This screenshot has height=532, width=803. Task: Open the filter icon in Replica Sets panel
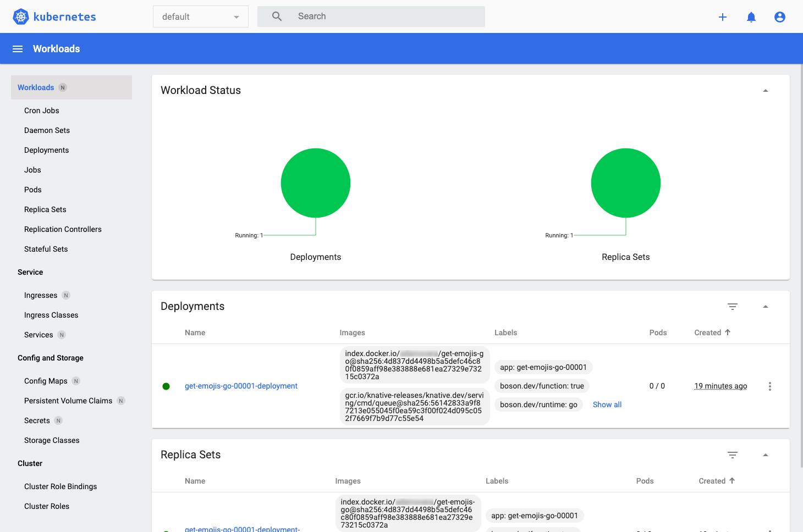coord(732,455)
